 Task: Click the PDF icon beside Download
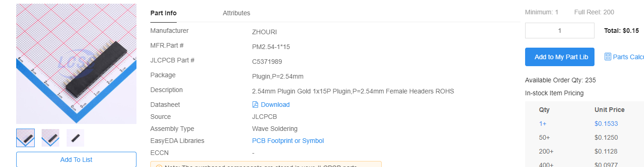tap(255, 105)
